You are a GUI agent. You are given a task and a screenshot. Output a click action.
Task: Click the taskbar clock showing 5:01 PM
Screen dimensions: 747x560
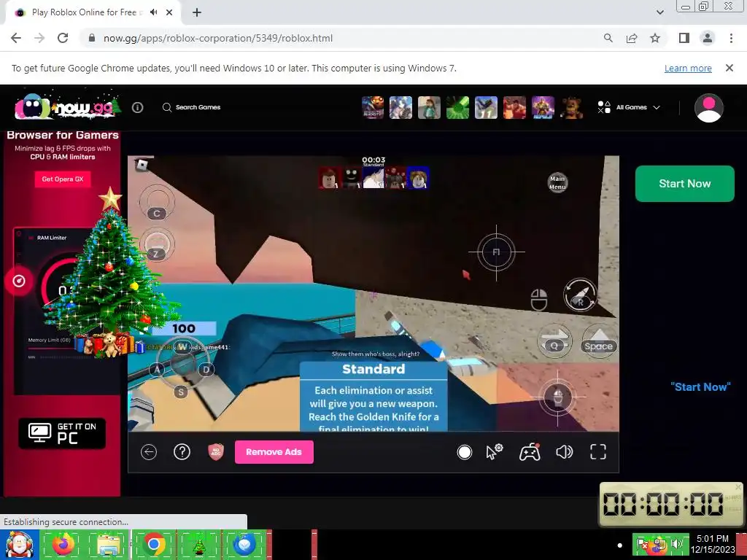(x=713, y=544)
